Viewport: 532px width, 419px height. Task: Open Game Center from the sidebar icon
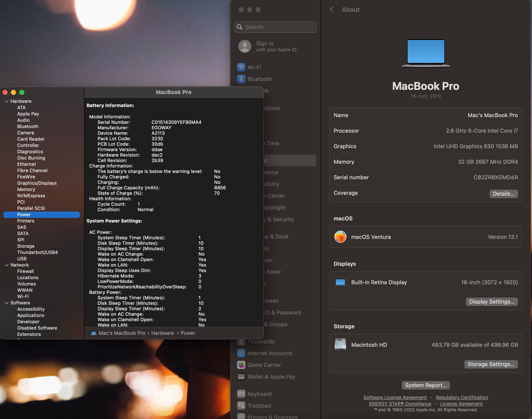(241, 365)
